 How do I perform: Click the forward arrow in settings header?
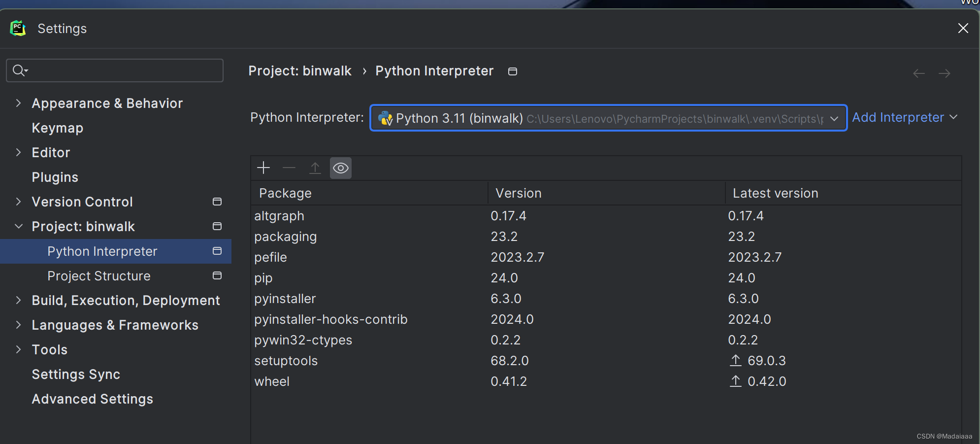point(944,73)
